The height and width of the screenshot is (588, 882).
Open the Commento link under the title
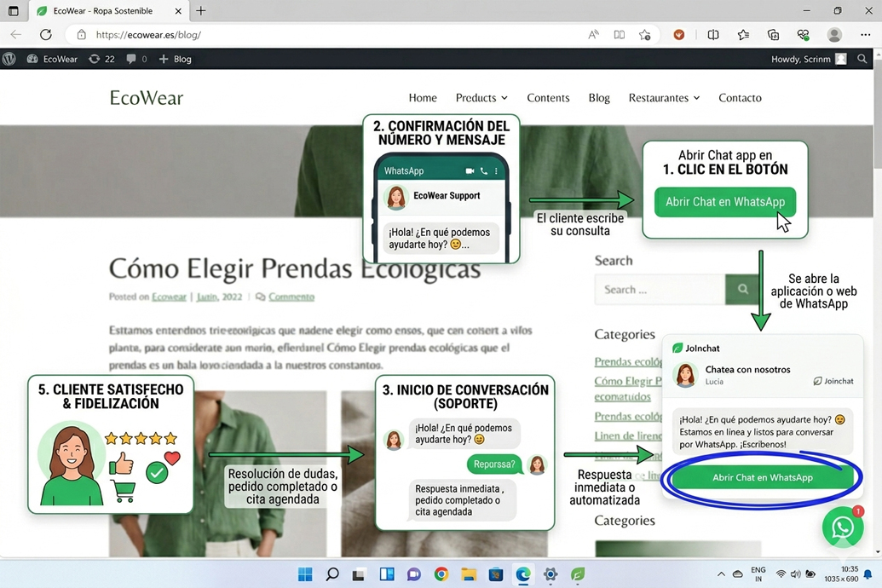tap(291, 297)
